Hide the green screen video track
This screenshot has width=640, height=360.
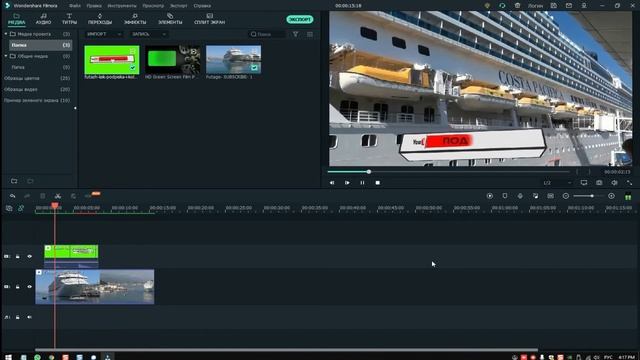29,256
